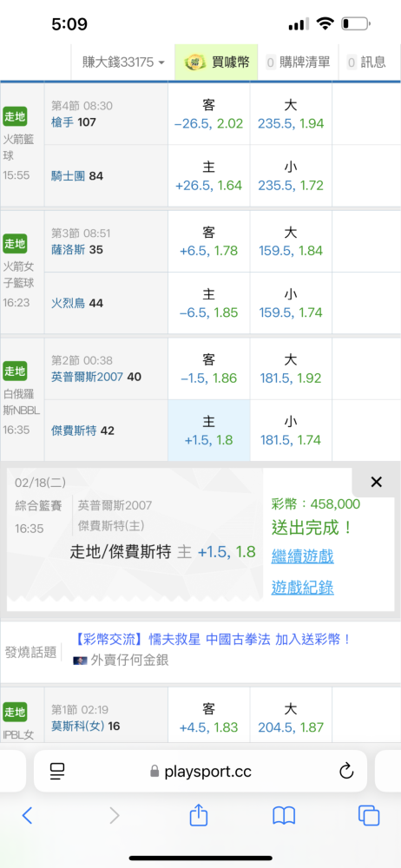Screen dimensions: 401x868
Task: Open 訊息 tab
Action: pos(366,62)
